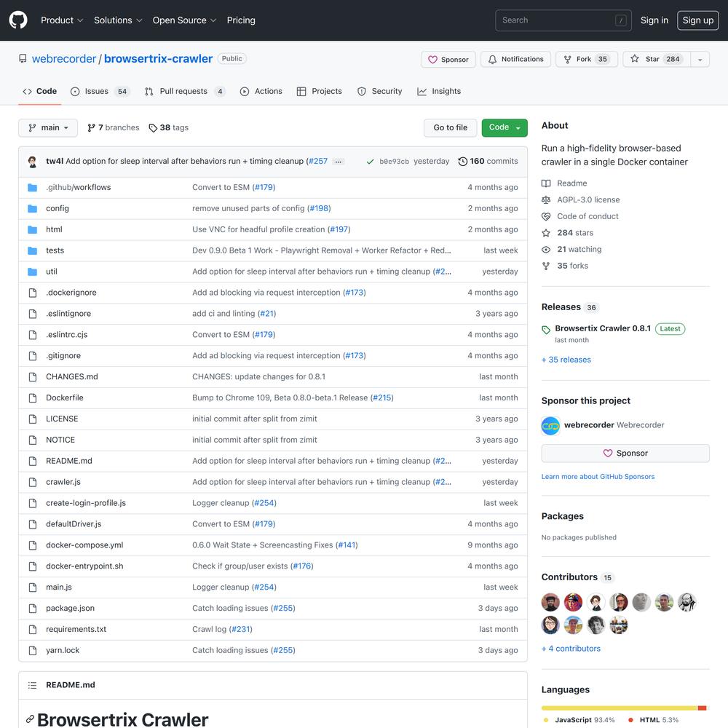The image size is (728, 728).
Task: Click the link anchor icon beside Browsertrix Crawler heading
Action: [x=30, y=719]
